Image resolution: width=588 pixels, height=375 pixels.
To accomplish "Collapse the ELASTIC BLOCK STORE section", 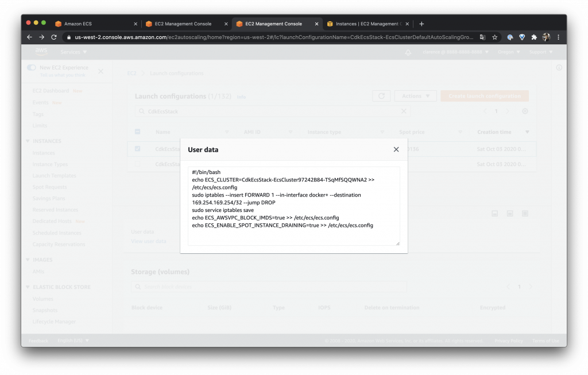I will click(x=28, y=287).
